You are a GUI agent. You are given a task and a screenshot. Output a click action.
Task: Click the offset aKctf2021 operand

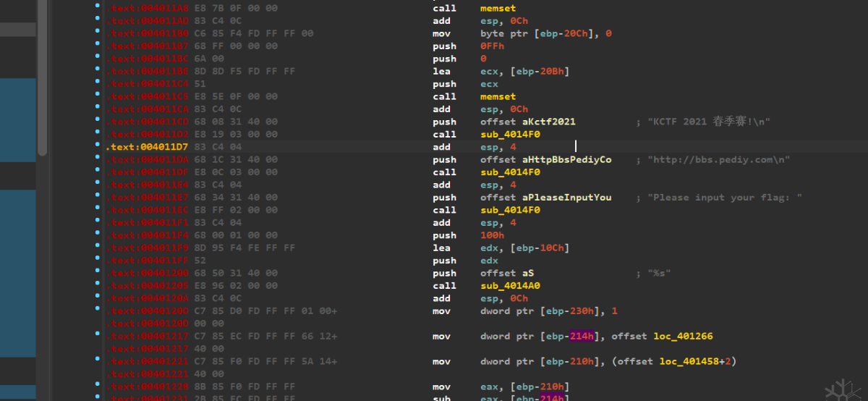point(528,122)
